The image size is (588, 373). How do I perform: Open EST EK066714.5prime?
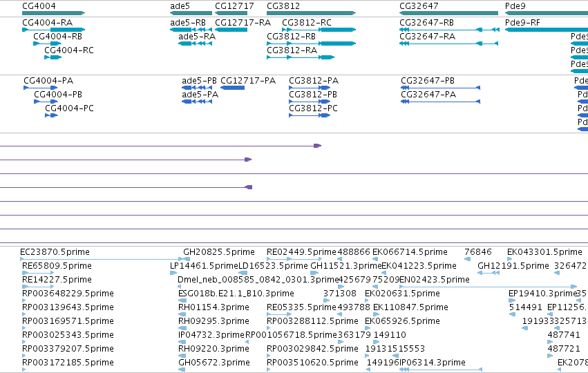pyautogui.click(x=410, y=252)
